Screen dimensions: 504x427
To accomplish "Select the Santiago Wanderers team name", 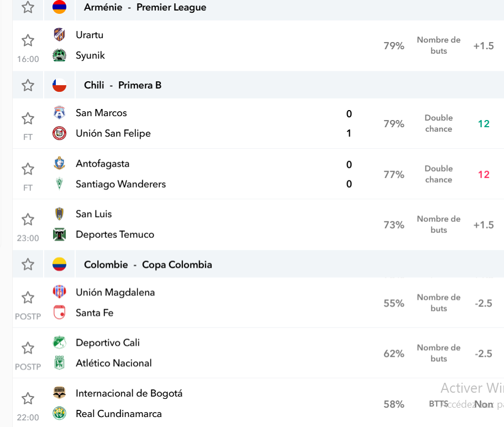I will point(121,184).
